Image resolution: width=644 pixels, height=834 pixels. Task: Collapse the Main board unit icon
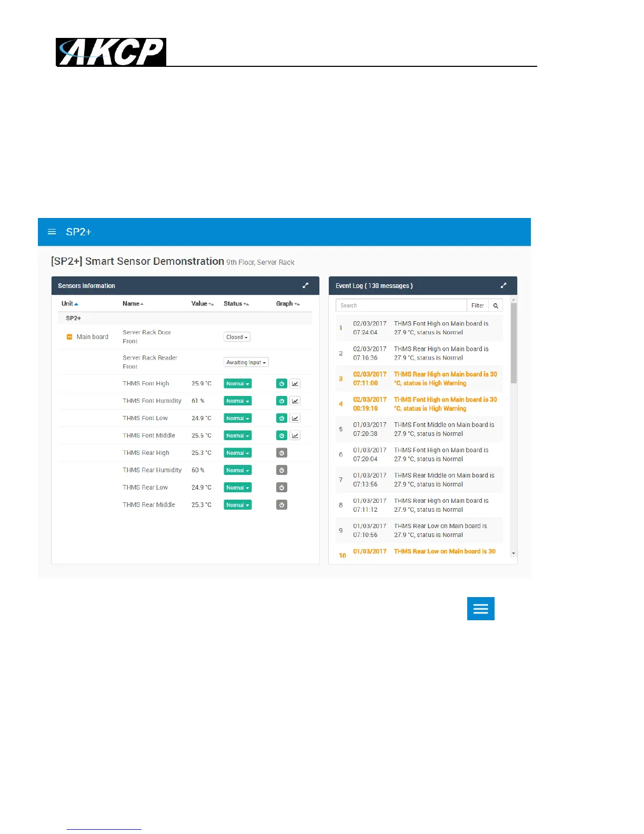[x=69, y=337]
